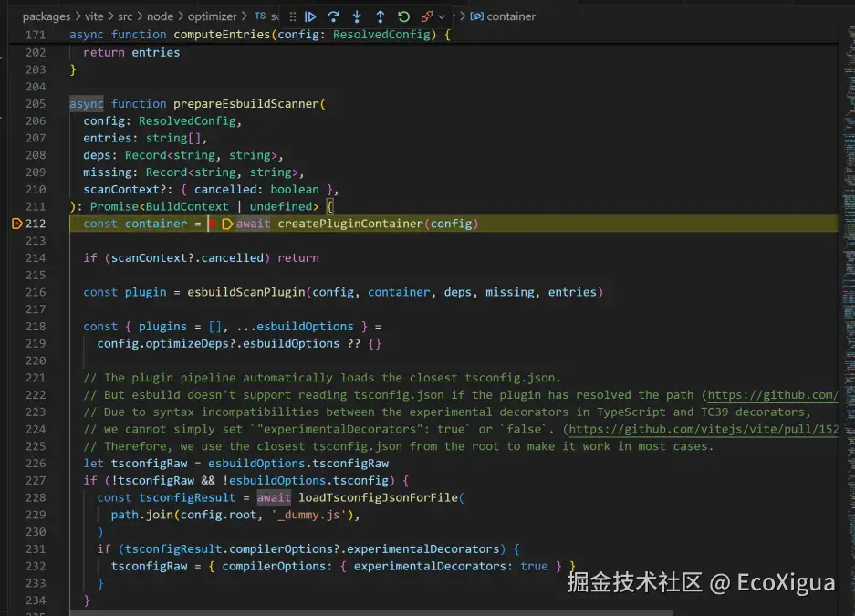The image size is (855, 616).
Task: Click 'experimentalDecorators: true' on line 232
Action: point(451,567)
